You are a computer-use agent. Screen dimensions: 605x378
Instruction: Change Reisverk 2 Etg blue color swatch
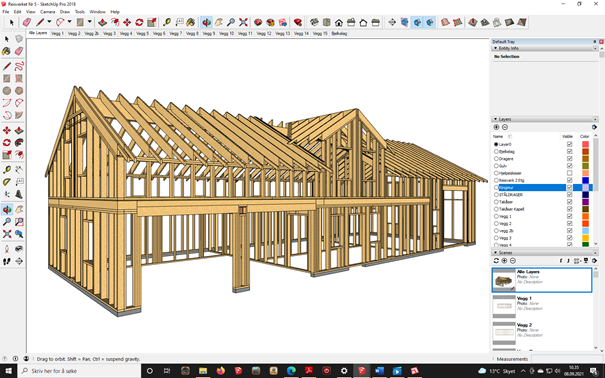pos(585,180)
